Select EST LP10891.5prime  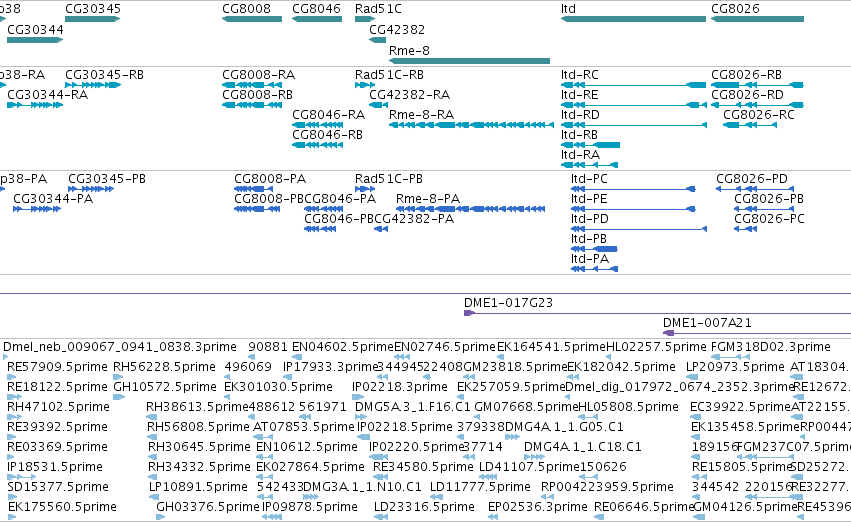[154, 497]
